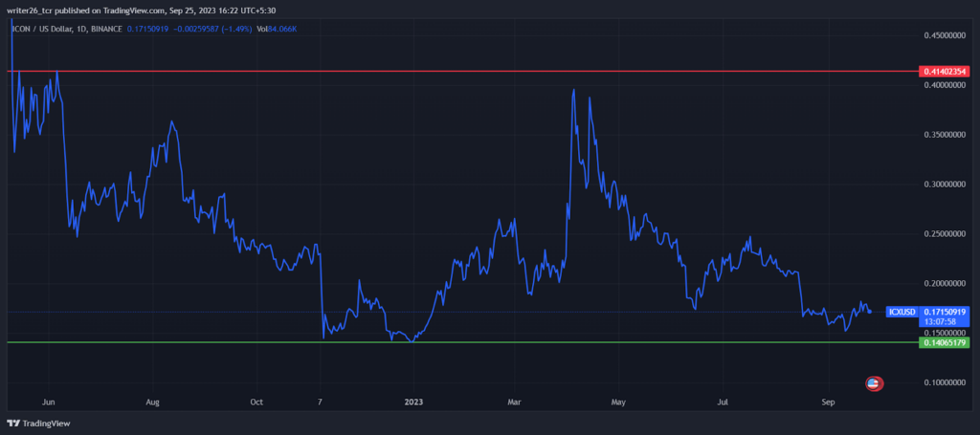This screenshot has height=435, width=980.
Task: Click the 0.20000000 price axis tick
Action: pos(945,283)
